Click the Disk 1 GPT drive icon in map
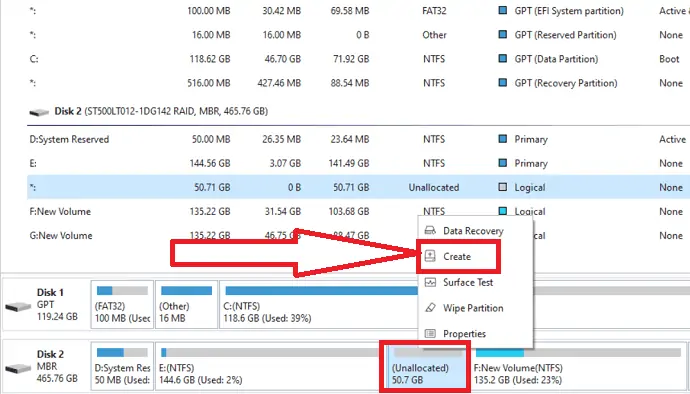The height and width of the screenshot is (394, 690). tap(18, 306)
